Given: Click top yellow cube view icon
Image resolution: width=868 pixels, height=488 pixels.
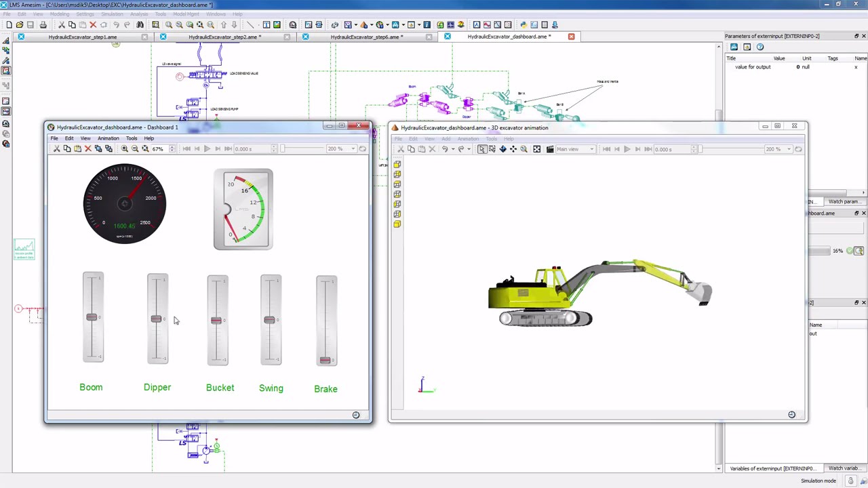Looking at the screenshot, I should [397, 164].
